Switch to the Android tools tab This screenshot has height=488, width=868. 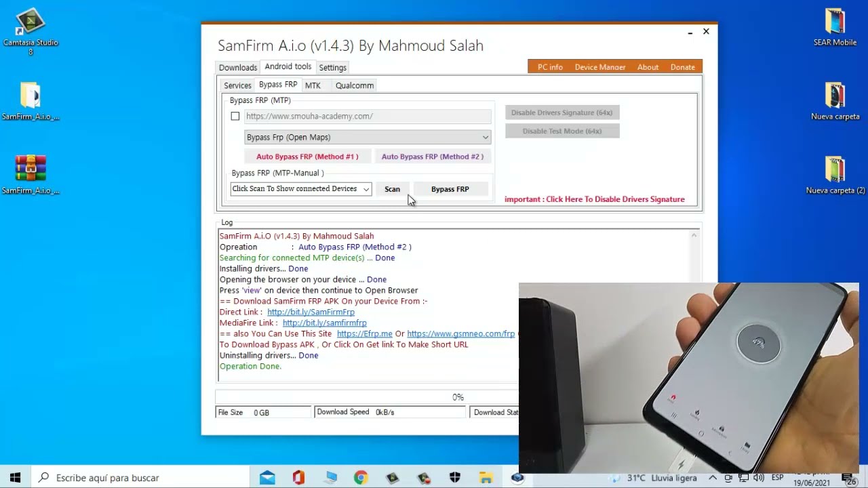coord(288,66)
